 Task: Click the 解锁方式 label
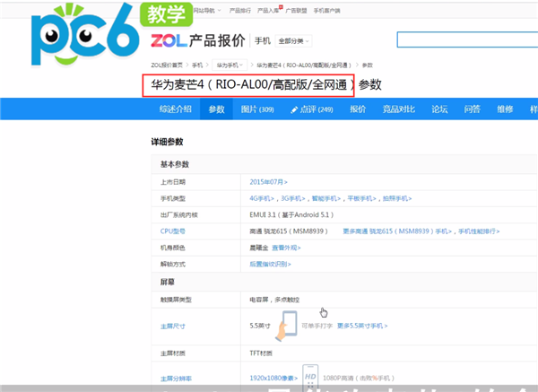[x=173, y=265]
